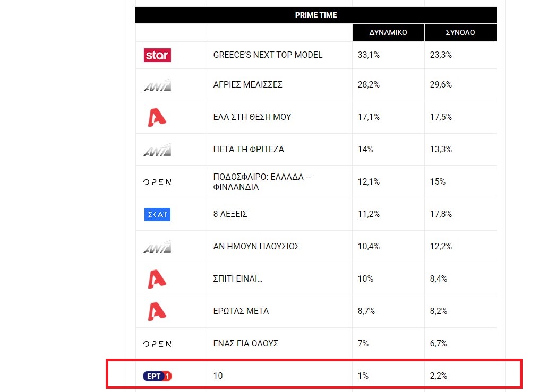Click the ΣΚΑΪ channel logo
Screen dimensions: 556x392
point(157,215)
